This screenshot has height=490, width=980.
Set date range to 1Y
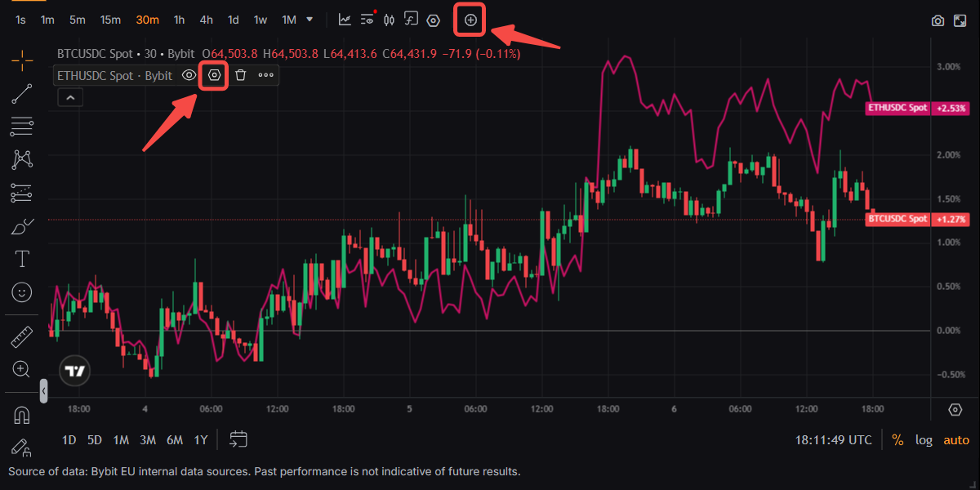pyautogui.click(x=200, y=440)
